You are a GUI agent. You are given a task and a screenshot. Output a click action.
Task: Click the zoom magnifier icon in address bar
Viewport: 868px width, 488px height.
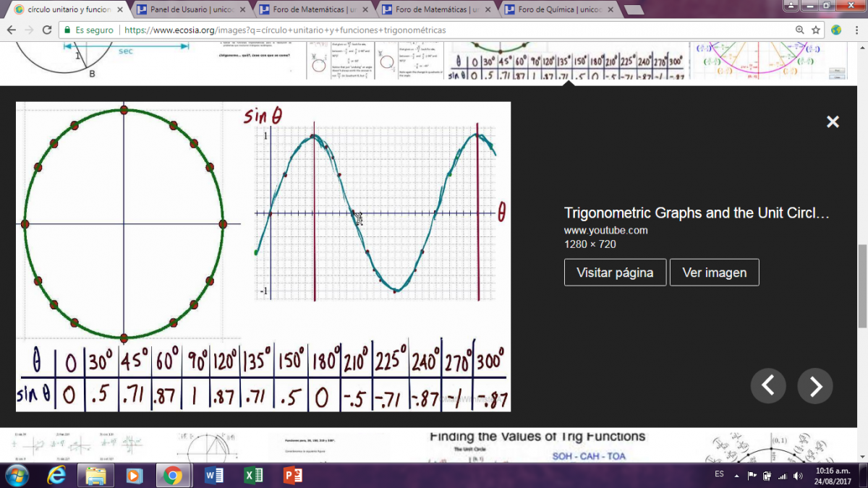point(799,30)
